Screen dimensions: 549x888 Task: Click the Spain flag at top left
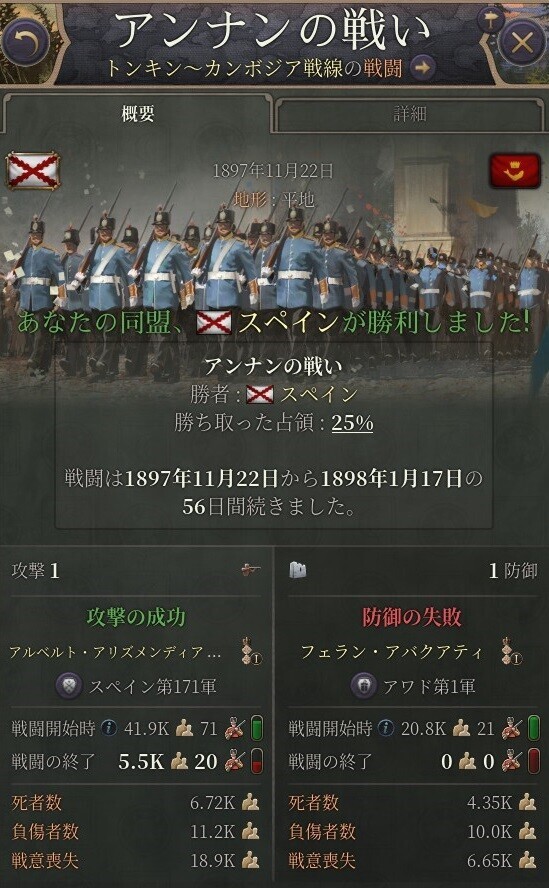33,170
